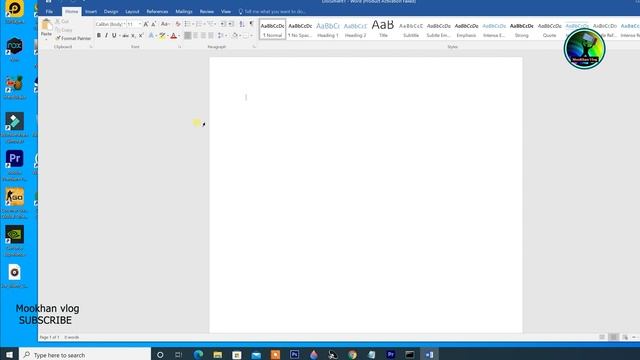Shrink font size with the smaller A icon
Image resolution: width=640 pixels, height=360 pixels.
[x=153, y=24]
